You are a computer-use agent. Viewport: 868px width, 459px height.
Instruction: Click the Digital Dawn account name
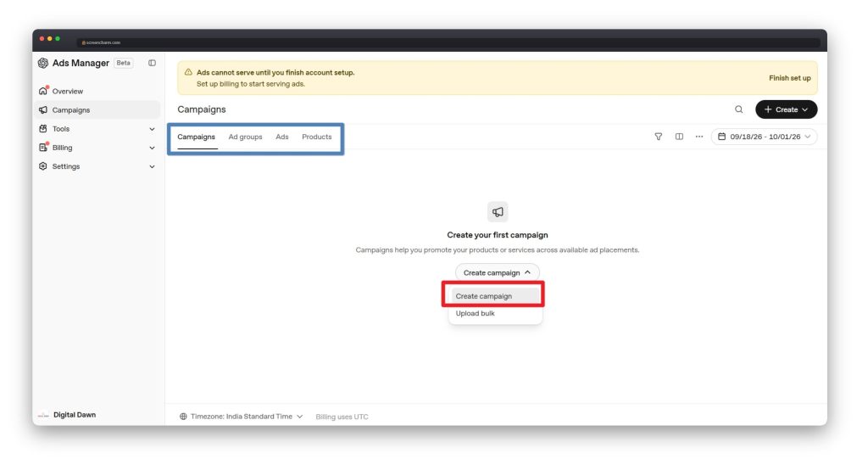pos(75,415)
